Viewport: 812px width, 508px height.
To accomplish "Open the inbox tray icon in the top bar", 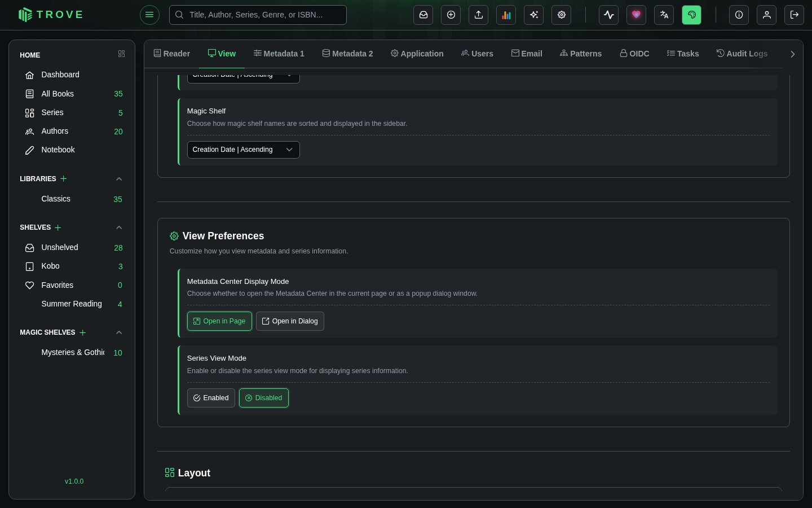I will 423,15.
